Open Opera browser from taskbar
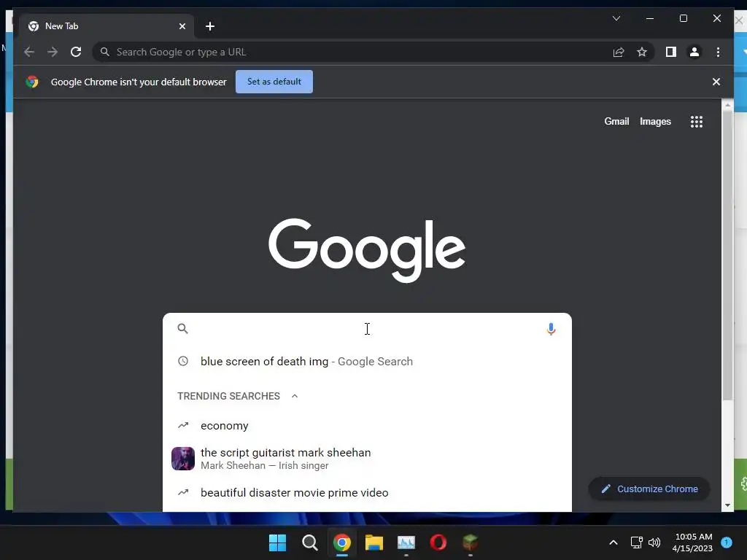Screen dimensions: 747x560 point(438,542)
